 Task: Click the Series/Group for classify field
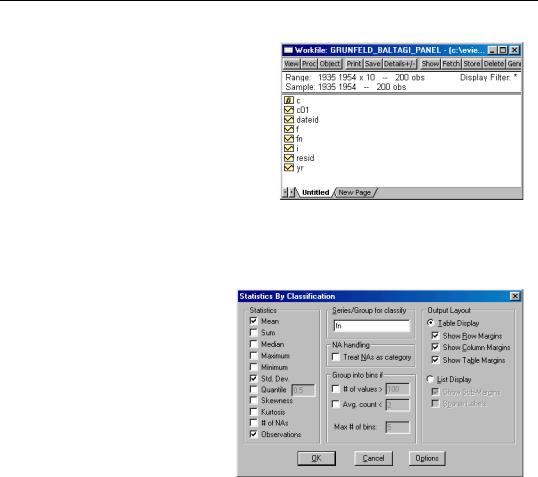coord(372,326)
